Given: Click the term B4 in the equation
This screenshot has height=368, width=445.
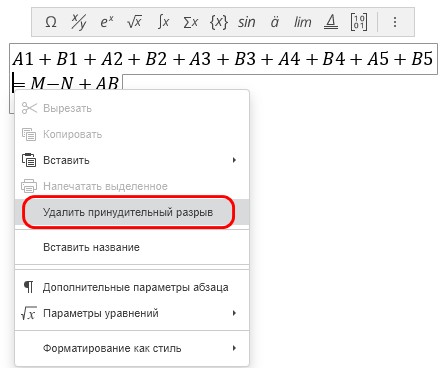Looking at the screenshot, I should pyautogui.click(x=334, y=59).
